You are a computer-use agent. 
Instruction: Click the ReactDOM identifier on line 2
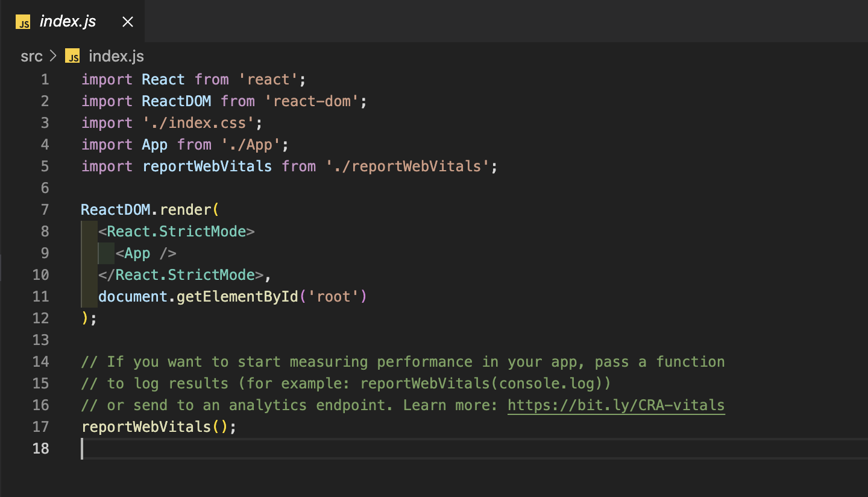point(177,101)
